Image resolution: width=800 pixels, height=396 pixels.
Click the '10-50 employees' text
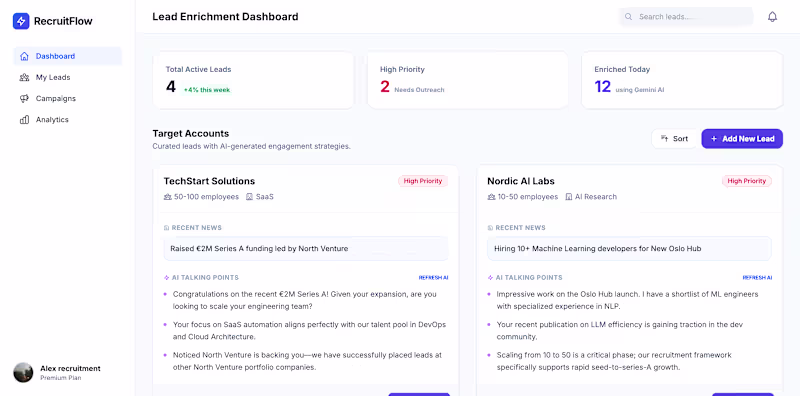pos(528,196)
